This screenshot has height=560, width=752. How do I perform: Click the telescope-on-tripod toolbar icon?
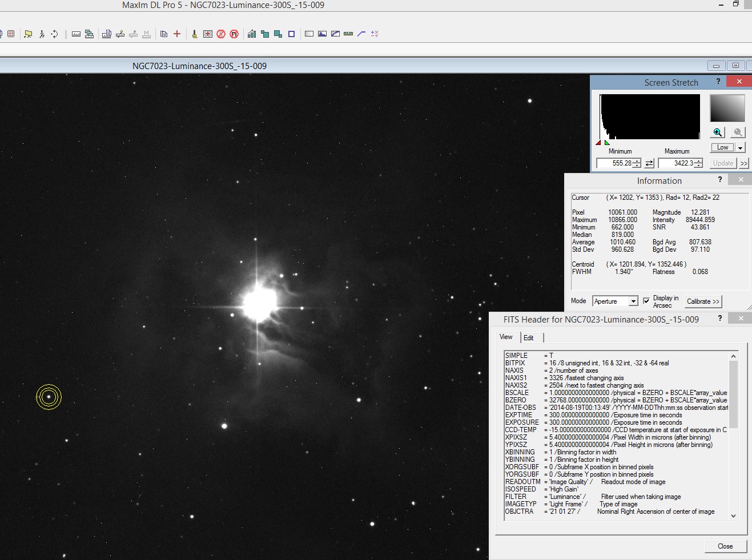27,34
